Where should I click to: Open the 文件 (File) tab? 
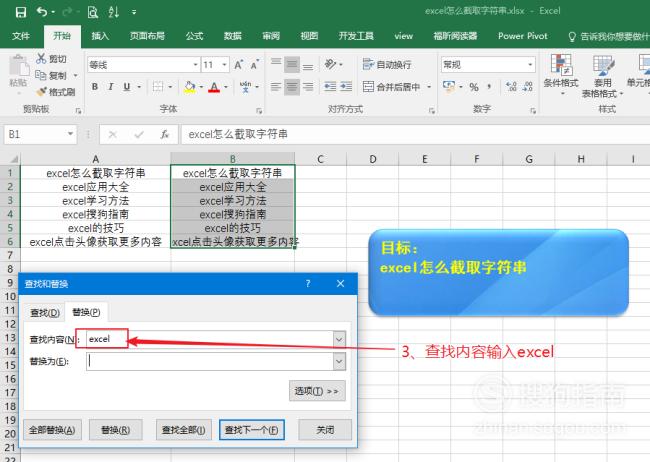[x=20, y=36]
